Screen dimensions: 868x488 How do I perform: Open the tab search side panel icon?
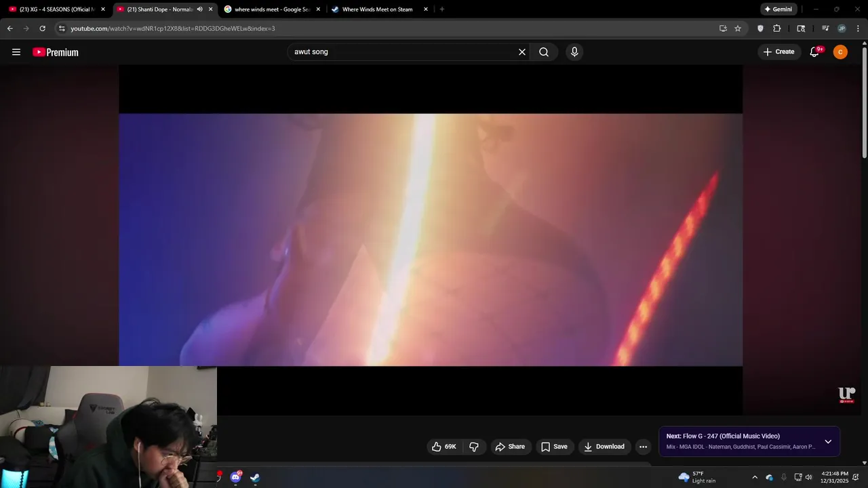coord(801,28)
